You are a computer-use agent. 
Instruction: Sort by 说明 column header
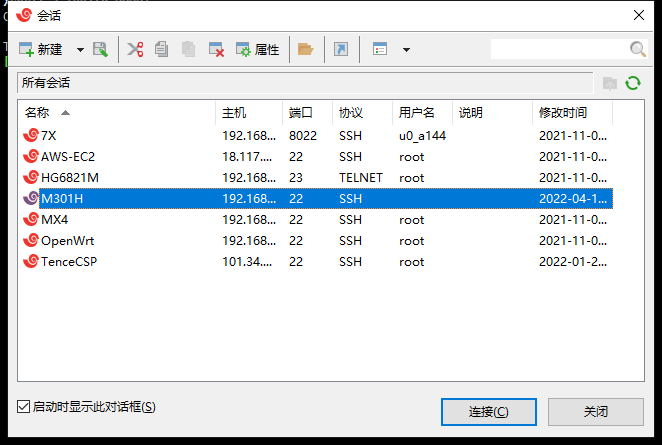point(492,113)
